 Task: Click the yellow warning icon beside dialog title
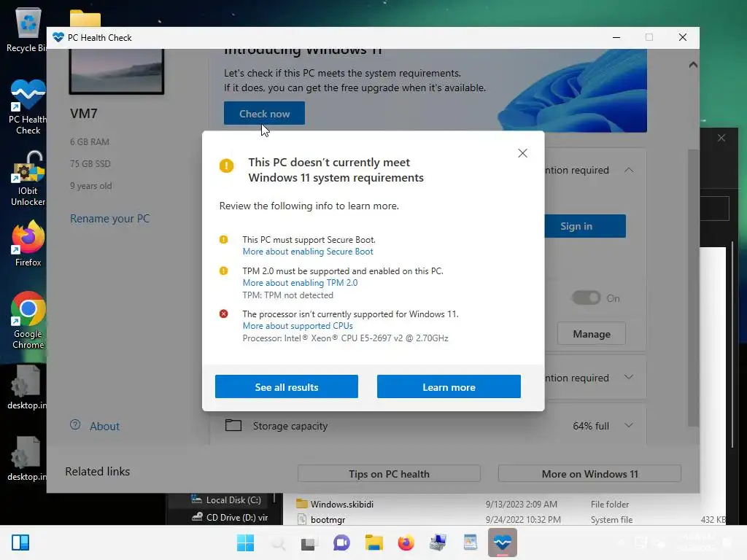226,166
